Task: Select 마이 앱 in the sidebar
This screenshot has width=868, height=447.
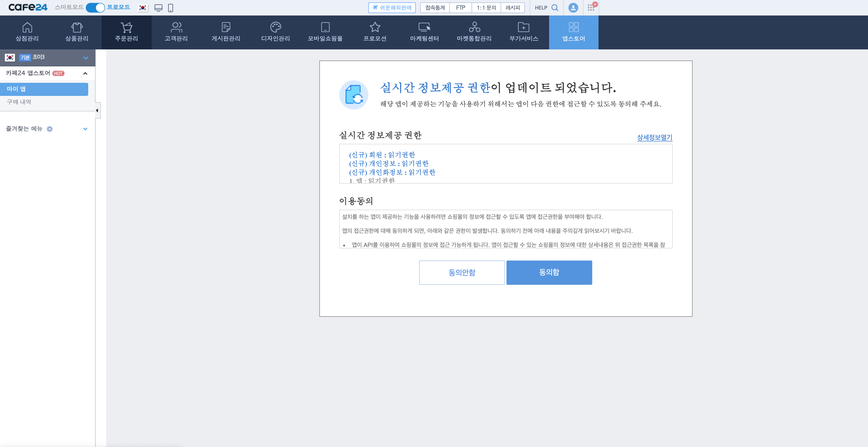Action: coord(44,89)
